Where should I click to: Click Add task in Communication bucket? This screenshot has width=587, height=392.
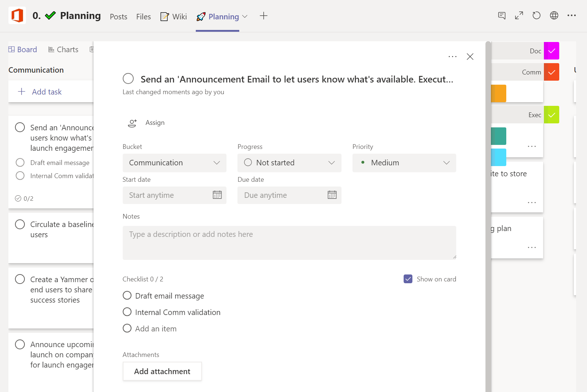point(40,92)
